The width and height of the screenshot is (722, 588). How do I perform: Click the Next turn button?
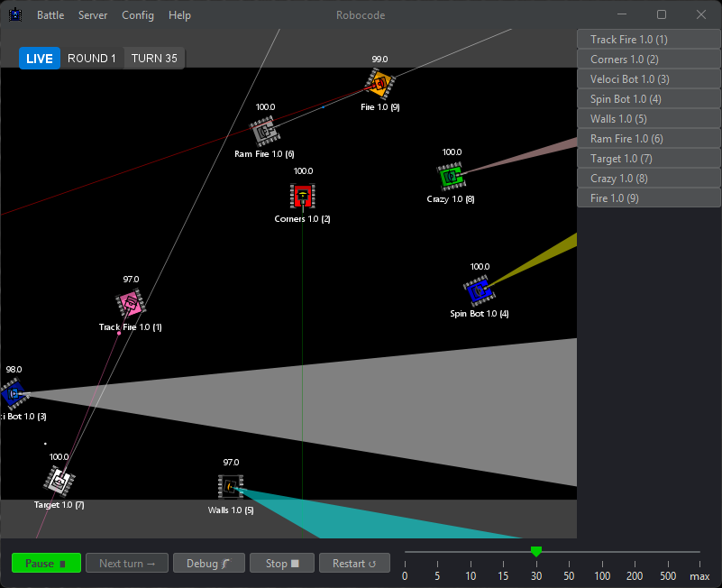[127, 563]
